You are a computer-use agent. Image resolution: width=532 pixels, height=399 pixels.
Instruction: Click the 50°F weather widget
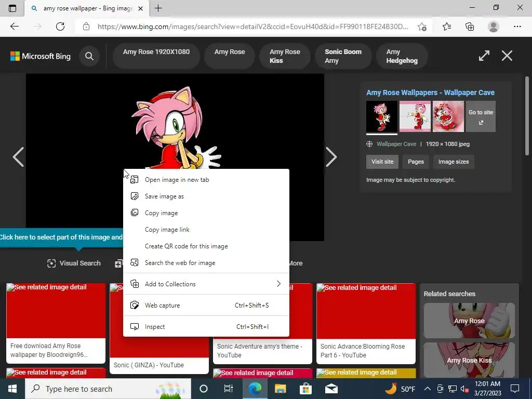[x=400, y=389]
